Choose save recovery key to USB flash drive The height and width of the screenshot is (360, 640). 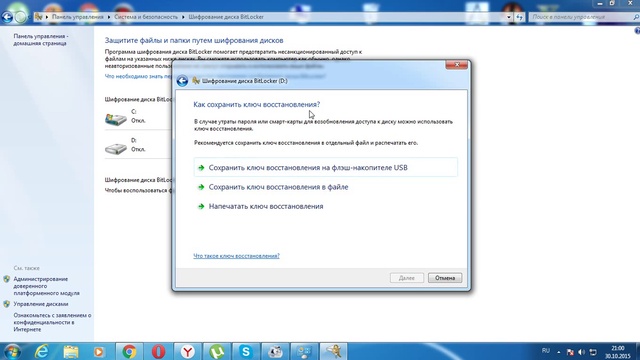point(325,167)
